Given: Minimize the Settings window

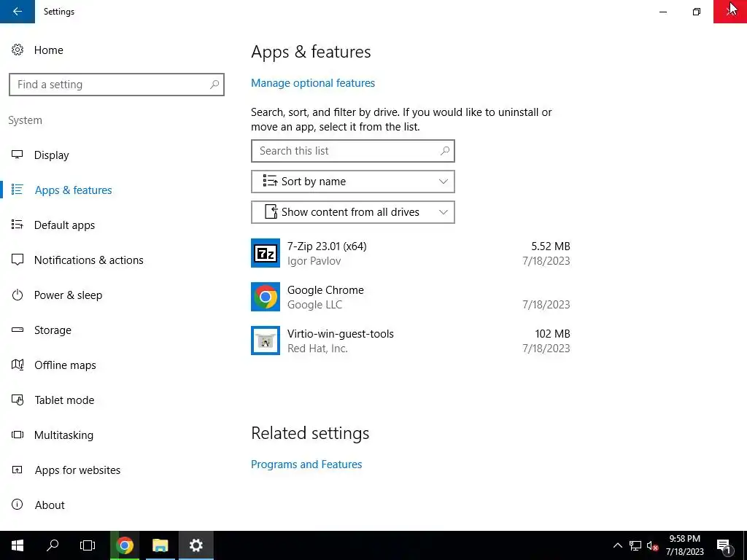Looking at the screenshot, I should click(662, 12).
